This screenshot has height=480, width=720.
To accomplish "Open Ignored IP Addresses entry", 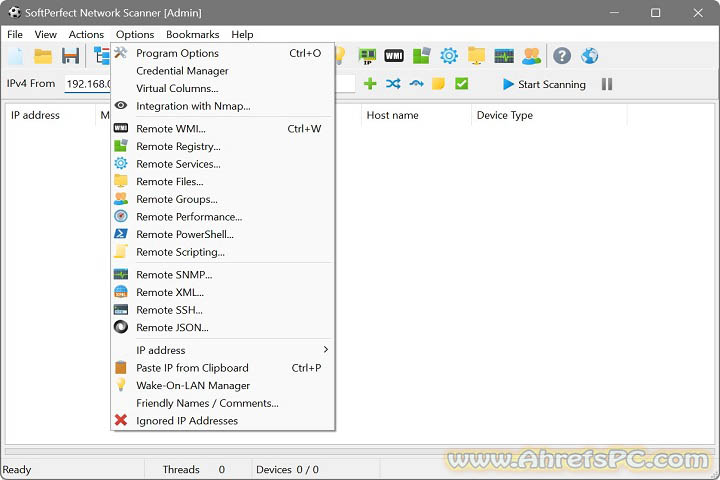I will (223, 421).
